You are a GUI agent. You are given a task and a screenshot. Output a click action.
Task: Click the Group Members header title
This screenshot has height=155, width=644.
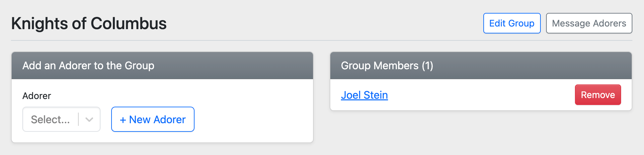point(379,66)
